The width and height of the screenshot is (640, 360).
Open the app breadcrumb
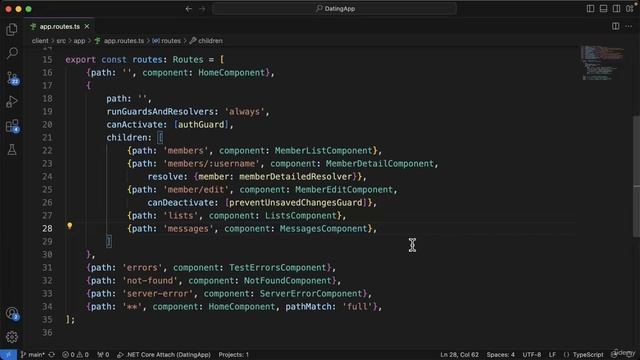tap(79, 41)
